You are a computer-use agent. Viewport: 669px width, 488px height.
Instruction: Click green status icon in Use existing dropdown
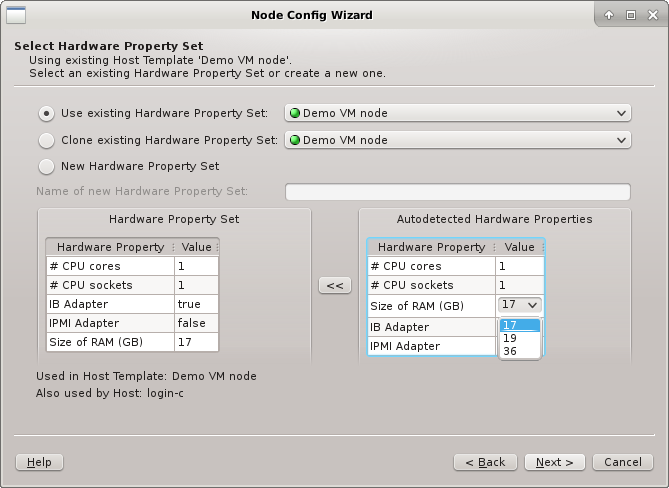(x=295, y=113)
